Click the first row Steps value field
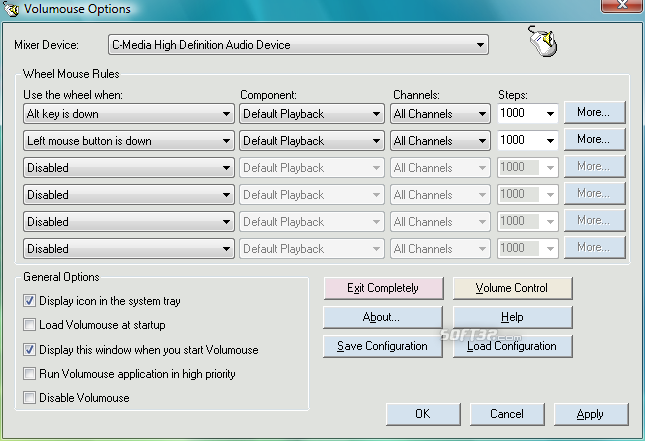Viewport: 645px width, 441px height. (520, 114)
